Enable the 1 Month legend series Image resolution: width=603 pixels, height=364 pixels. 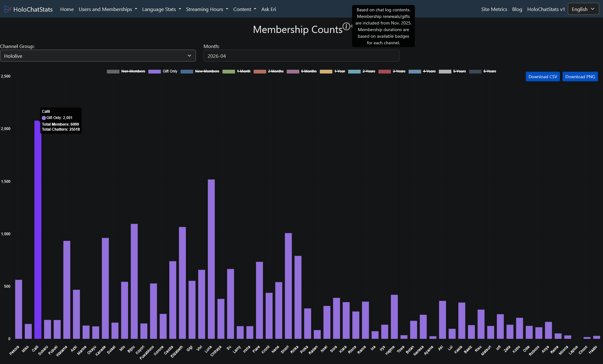[236, 71]
